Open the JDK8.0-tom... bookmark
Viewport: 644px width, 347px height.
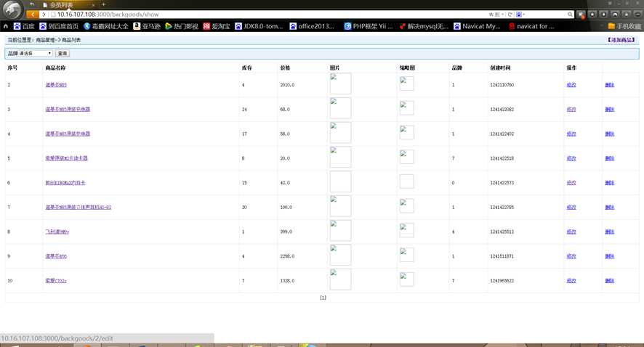(x=259, y=26)
